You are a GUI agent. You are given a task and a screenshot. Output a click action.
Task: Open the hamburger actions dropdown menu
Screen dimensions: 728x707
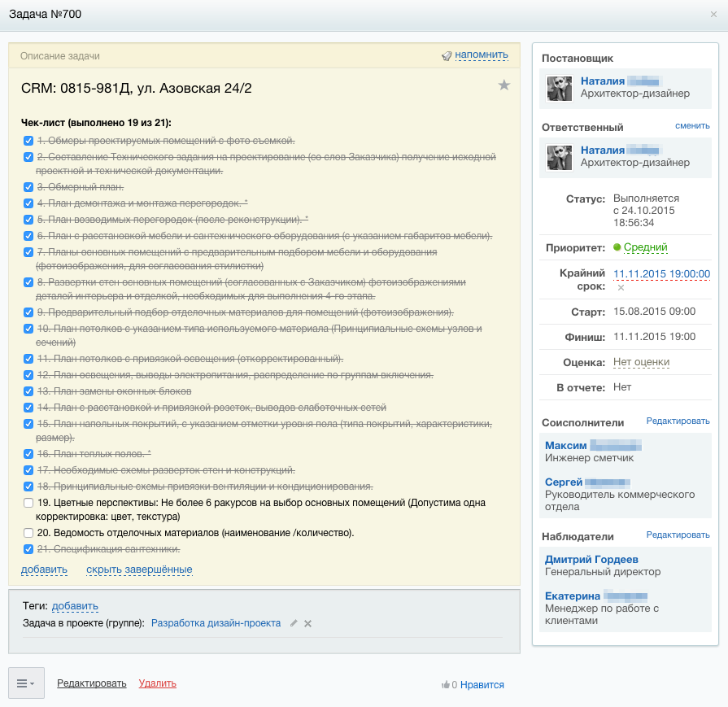tap(26, 683)
